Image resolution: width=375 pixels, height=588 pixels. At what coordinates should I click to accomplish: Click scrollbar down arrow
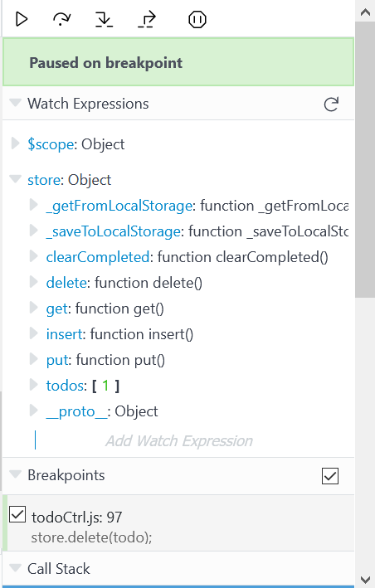[365, 580]
